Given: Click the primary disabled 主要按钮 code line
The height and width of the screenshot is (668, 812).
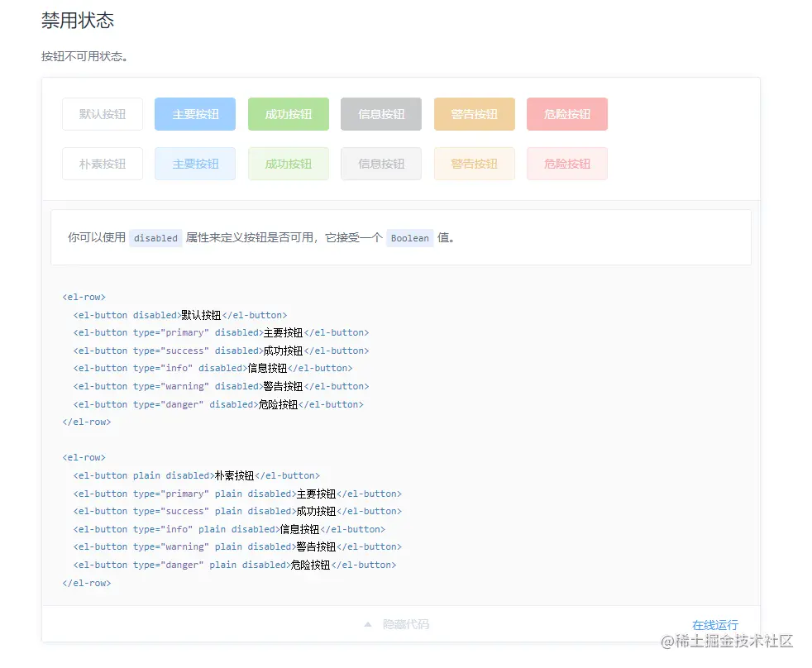Looking at the screenshot, I should [x=221, y=332].
